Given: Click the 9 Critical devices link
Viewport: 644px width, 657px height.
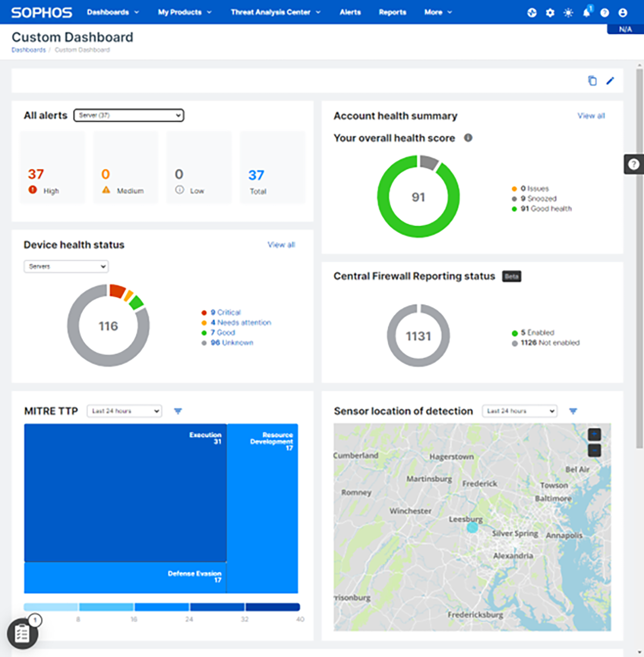Looking at the screenshot, I should coord(225,312).
